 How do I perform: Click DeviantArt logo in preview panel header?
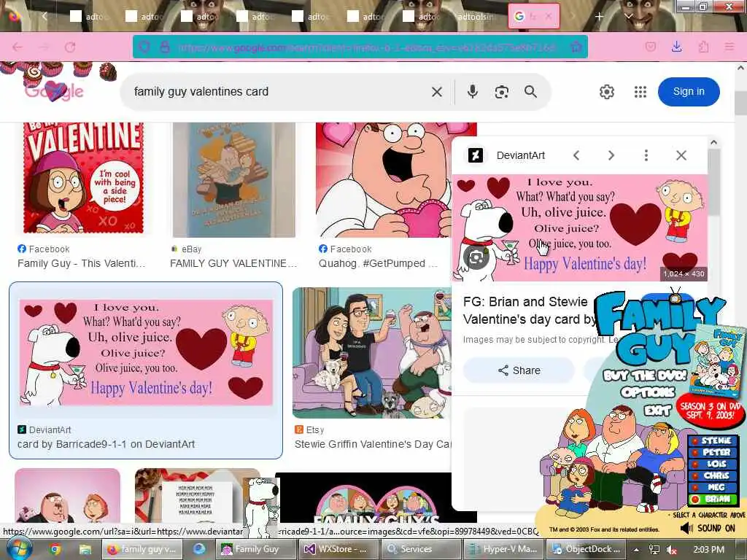(x=476, y=155)
